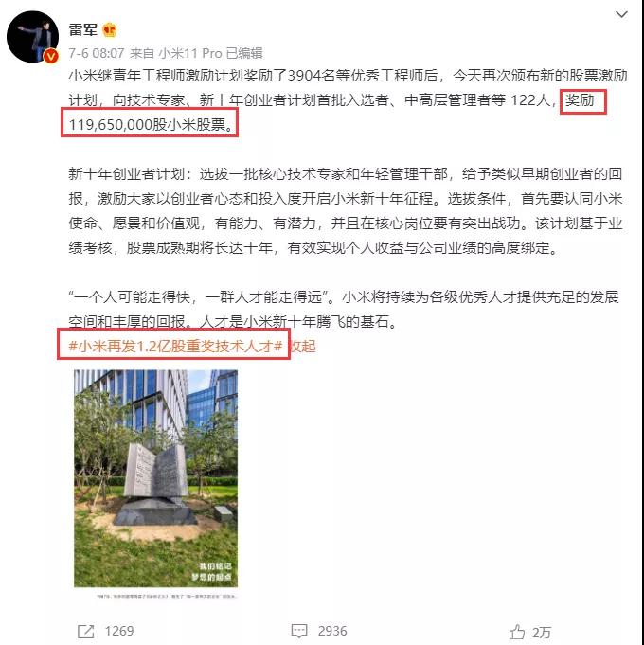Click the 1269 repost count
The image size is (644, 645).
pos(119,631)
